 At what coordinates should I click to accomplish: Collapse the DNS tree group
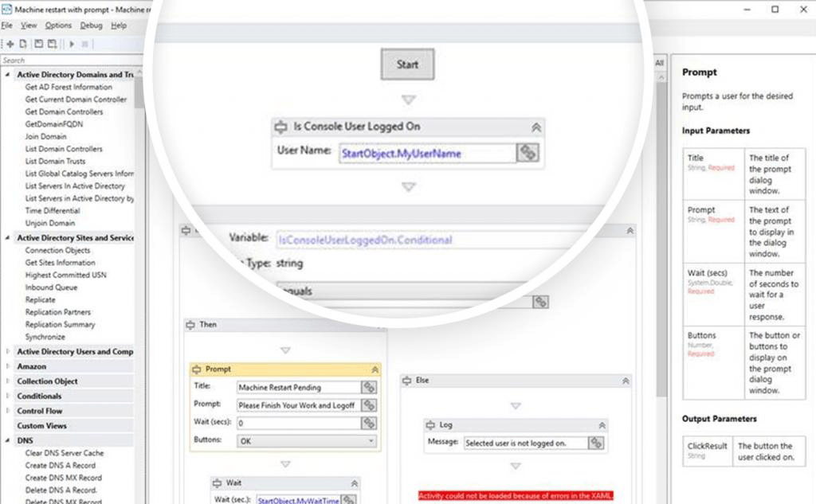click(7, 440)
